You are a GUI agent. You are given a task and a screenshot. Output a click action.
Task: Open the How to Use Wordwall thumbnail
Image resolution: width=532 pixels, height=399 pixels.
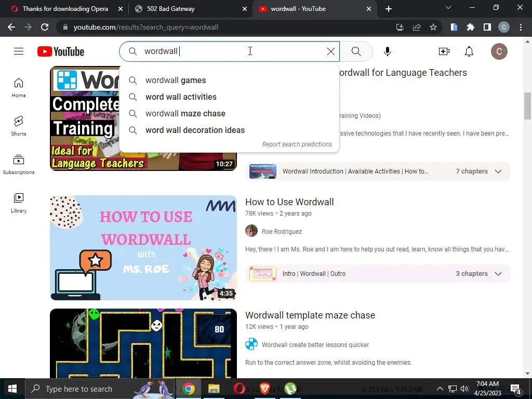pyautogui.click(x=143, y=248)
